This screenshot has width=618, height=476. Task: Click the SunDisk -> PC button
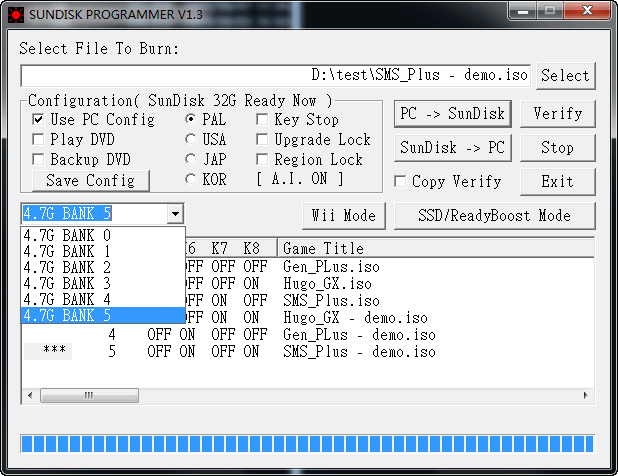452,148
